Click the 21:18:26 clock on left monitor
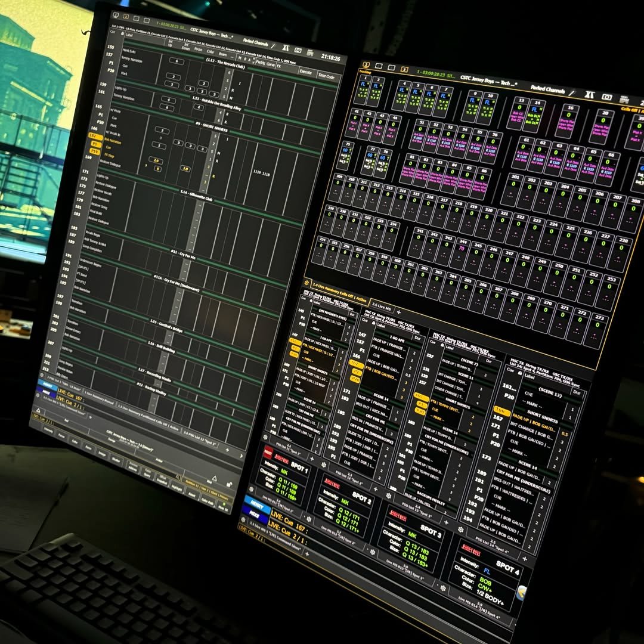The height and width of the screenshot is (644, 644). pyautogui.click(x=330, y=58)
